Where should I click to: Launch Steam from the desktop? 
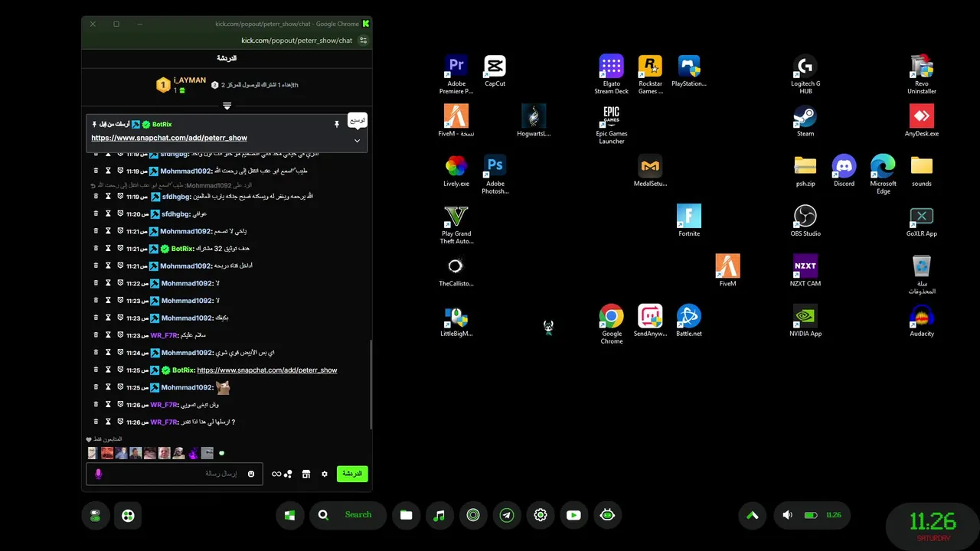click(x=805, y=120)
